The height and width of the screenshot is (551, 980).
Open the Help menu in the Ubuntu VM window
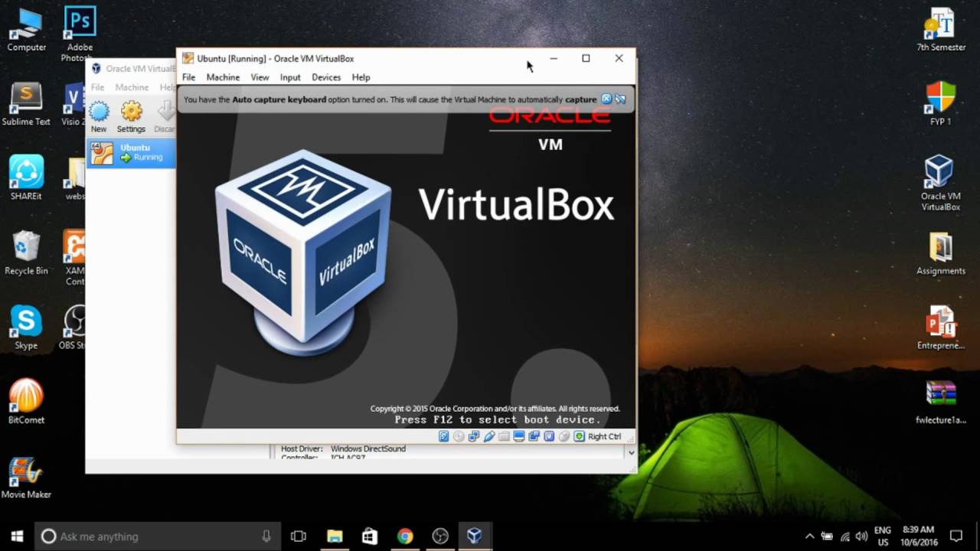(x=361, y=77)
